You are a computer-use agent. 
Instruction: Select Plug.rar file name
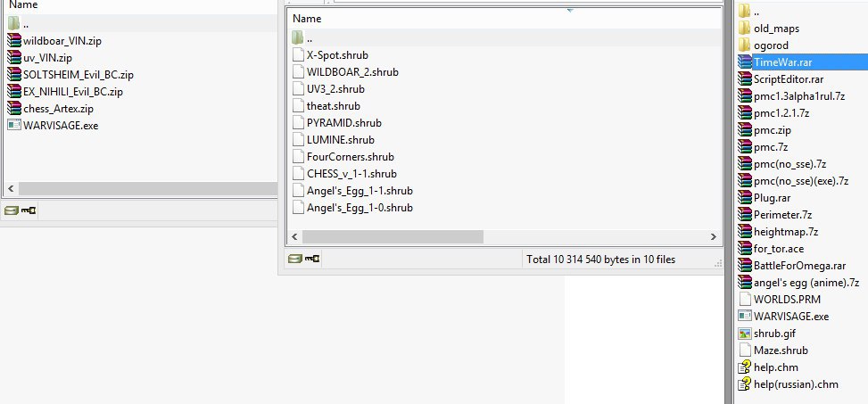click(772, 198)
